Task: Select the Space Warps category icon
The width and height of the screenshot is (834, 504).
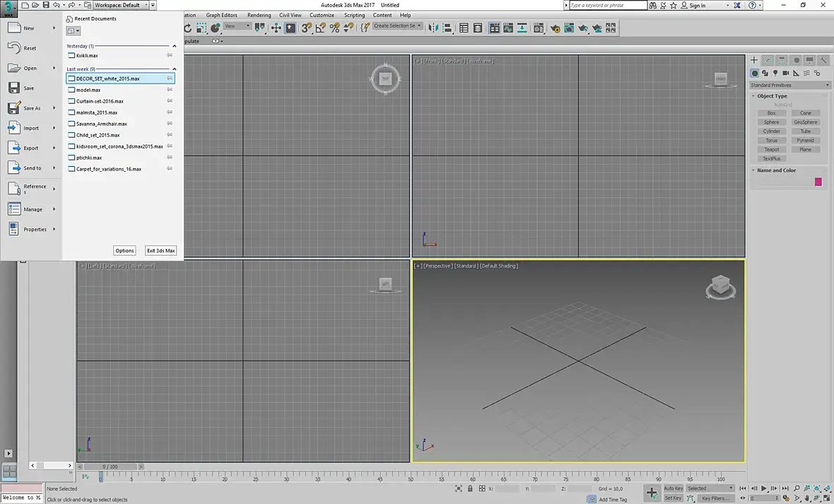Action: click(x=806, y=73)
